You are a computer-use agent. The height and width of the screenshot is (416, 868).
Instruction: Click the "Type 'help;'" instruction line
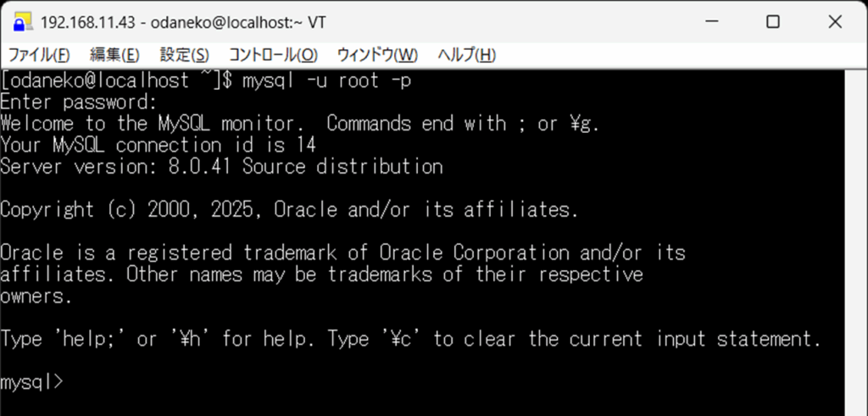(410, 339)
